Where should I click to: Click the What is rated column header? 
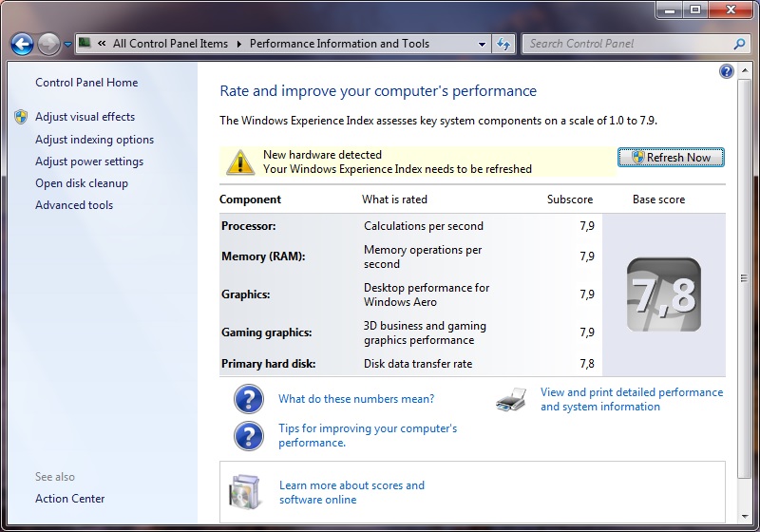(x=394, y=199)
